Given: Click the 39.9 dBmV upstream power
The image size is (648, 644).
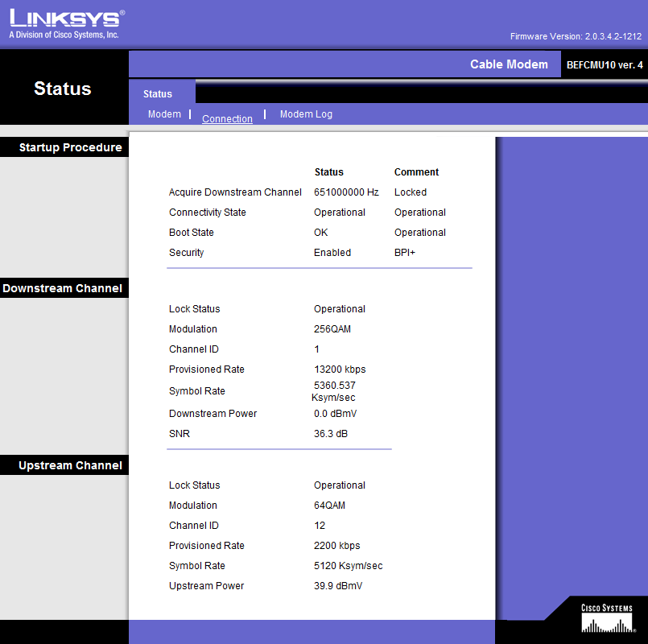Looking at the screenshot, I should click(338, 586).
